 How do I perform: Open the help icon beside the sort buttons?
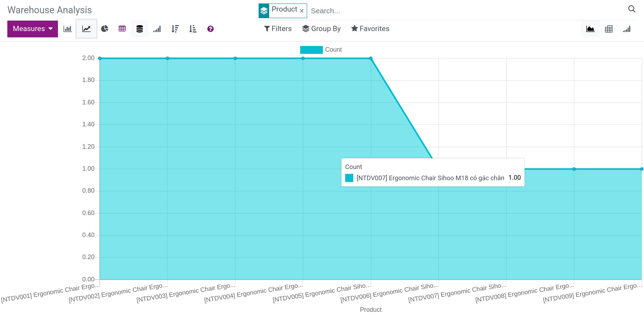(x=210, y=29)
